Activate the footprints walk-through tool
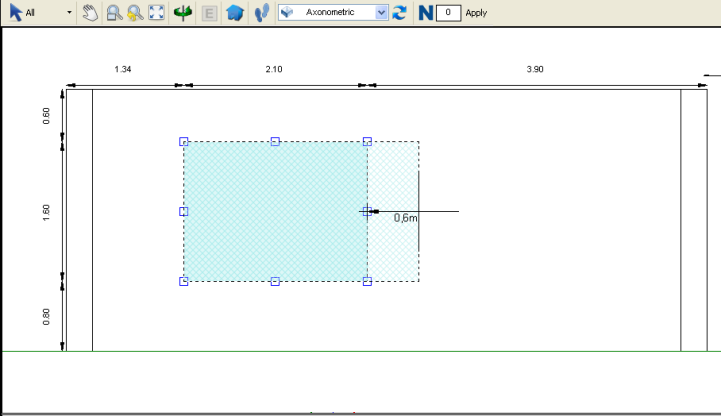721x416 pixels. 262,12
